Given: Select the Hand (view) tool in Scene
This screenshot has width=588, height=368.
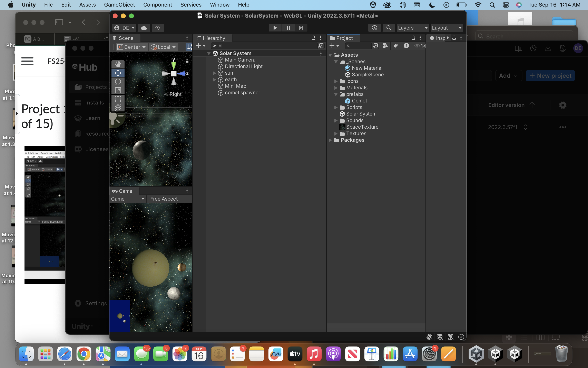Looking at the screenshot, I should (118, 64).
